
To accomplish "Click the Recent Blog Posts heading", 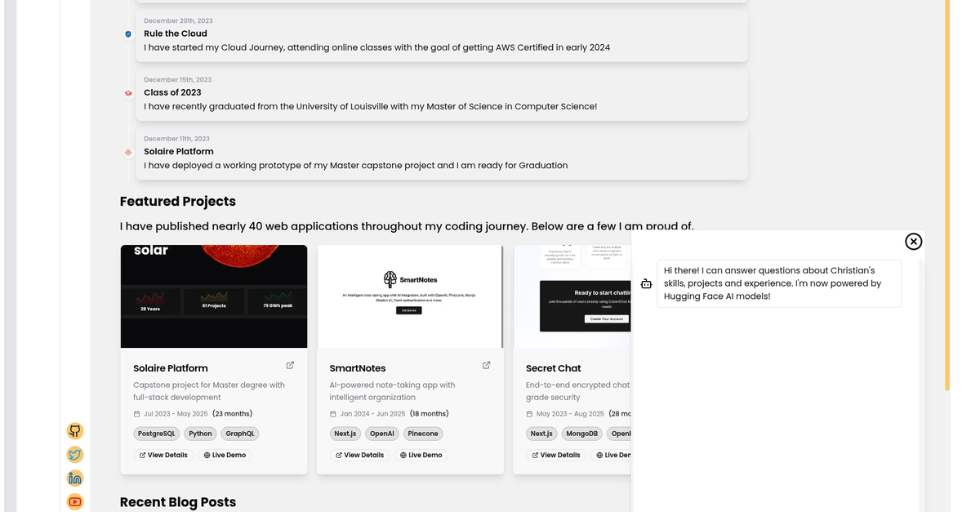I will 178,502.
